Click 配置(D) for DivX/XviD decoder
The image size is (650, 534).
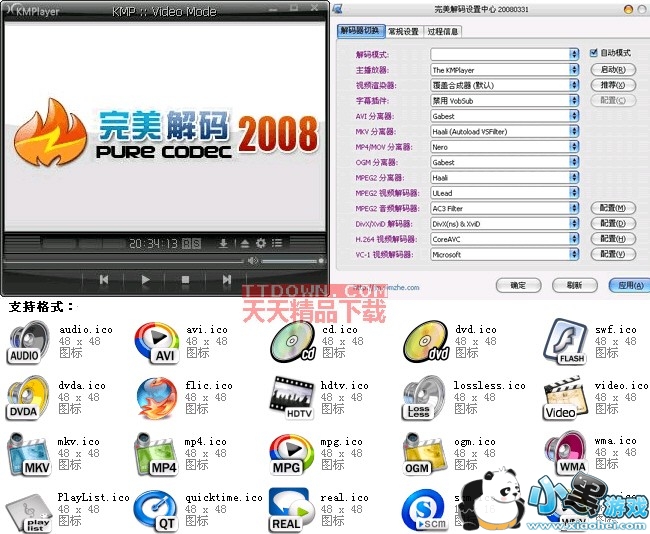tap(613, 223)
